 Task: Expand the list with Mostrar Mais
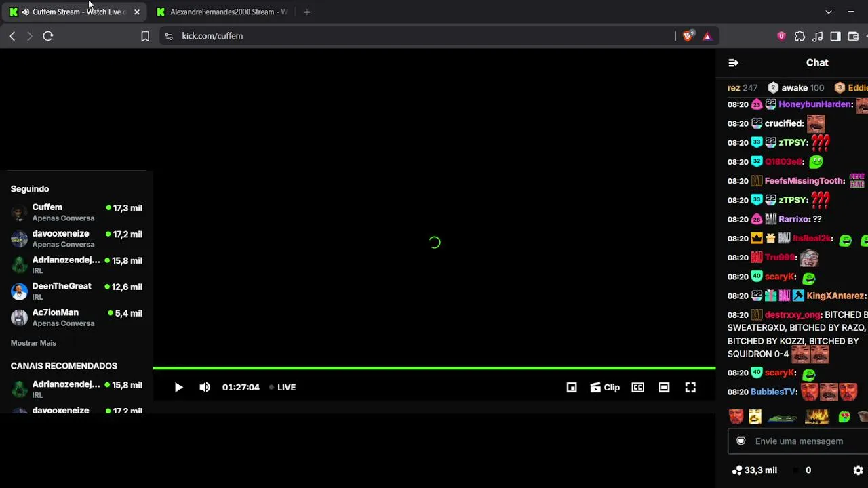coord(33,343)
